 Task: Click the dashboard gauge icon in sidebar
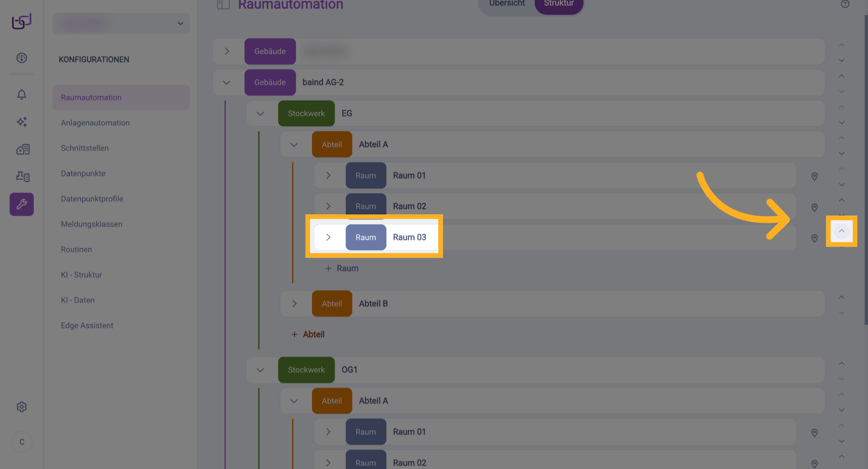22,58
